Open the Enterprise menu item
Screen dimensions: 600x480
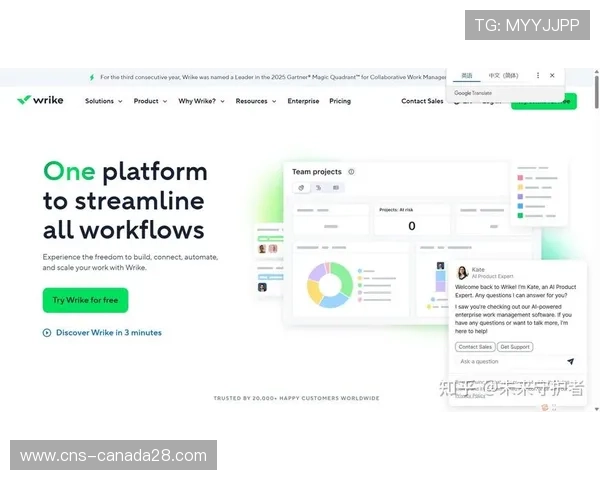pyautogui.click(x=303, y=101)
